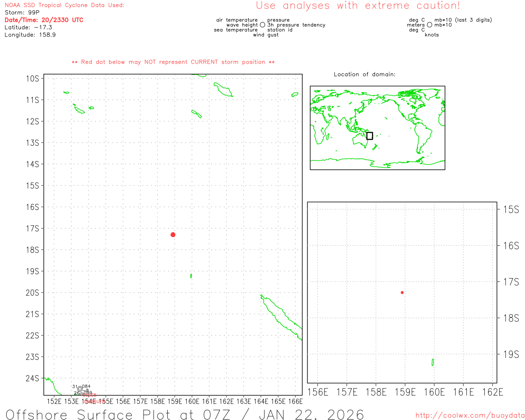525x420 pixels.
Task: Click the red storm dot on main map
Action: point(173,235)
